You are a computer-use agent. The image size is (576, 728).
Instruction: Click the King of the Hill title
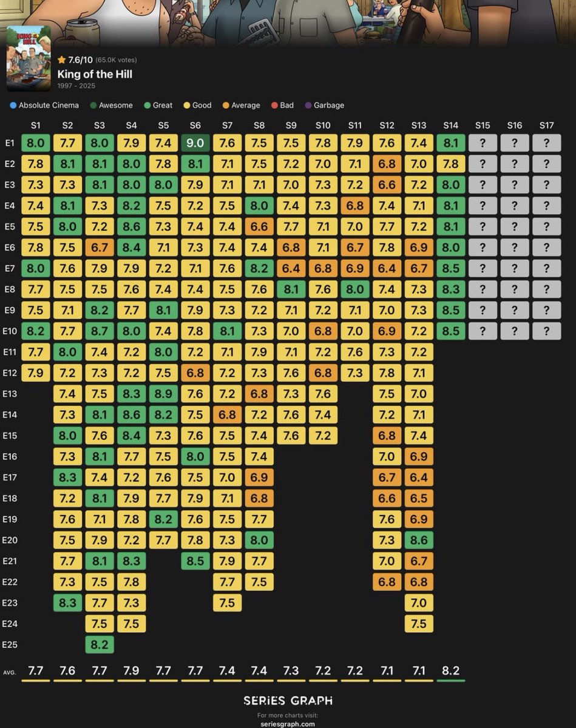pos(95,74)
